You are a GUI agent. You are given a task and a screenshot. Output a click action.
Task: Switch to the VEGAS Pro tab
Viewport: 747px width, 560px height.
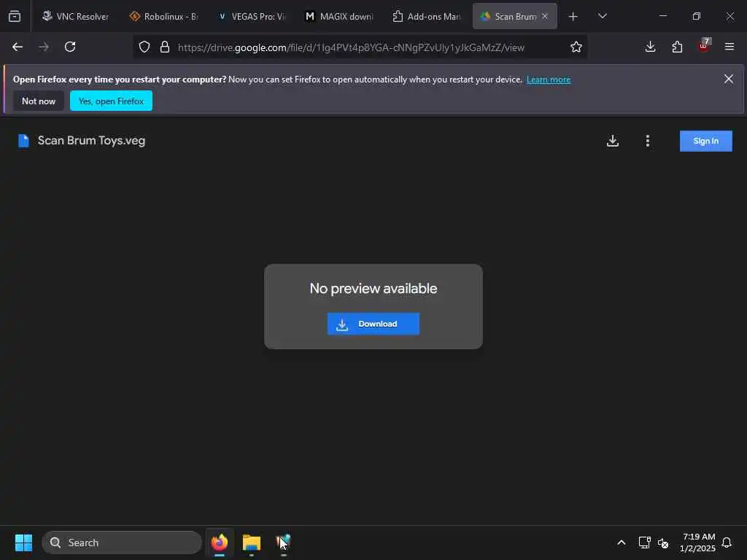tap(252, 16)
